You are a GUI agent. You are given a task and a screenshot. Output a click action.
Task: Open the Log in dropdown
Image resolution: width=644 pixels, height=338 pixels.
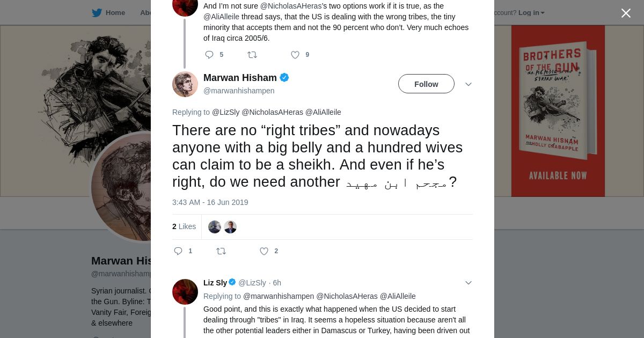tap(531, 13)
